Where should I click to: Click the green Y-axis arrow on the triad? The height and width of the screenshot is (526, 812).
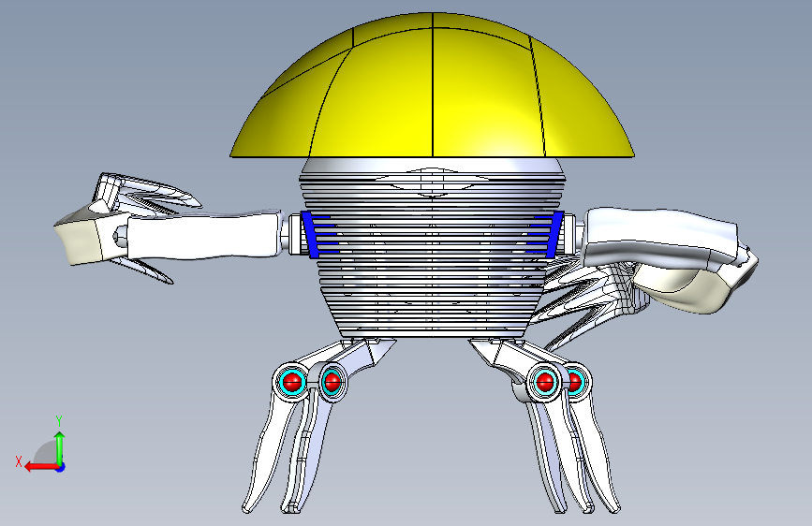(60, 447)
